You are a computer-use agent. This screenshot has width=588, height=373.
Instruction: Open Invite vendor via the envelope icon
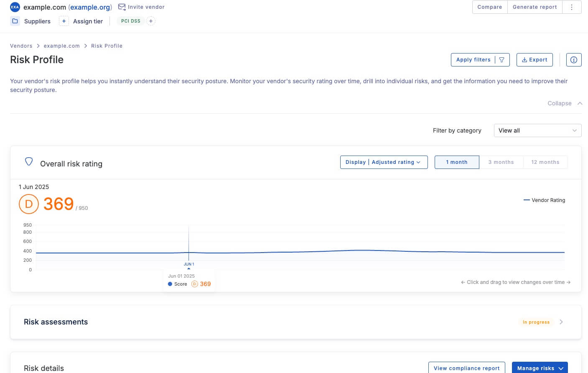point(122,7)
